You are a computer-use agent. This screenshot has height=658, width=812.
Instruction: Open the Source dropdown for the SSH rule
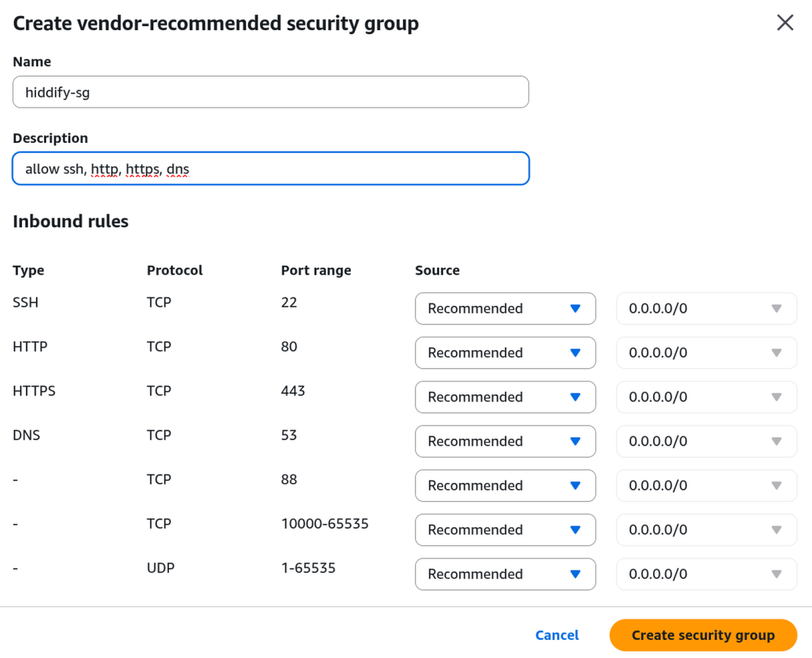(505, 309)
